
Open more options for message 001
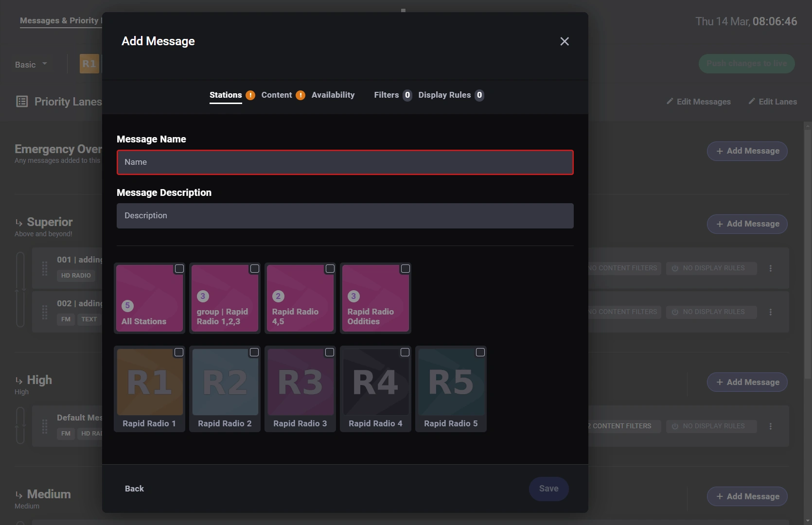pyautogui.click(x=771, y=268)
